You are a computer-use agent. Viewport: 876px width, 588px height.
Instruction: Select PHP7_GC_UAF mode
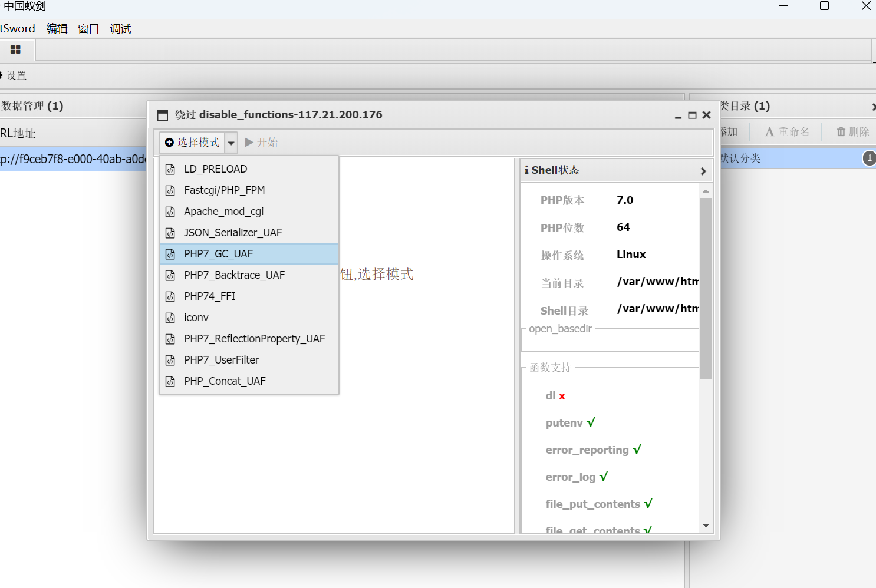pyautogui.click(x=218, y=254)
